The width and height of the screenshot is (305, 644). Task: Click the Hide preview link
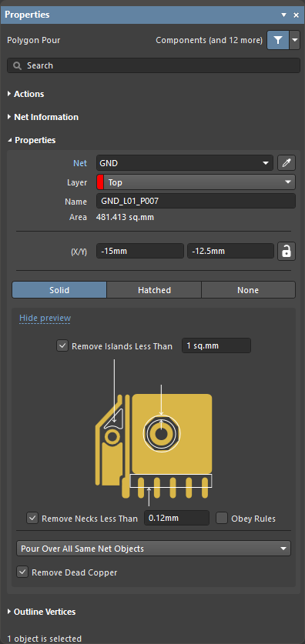point(45,318)
